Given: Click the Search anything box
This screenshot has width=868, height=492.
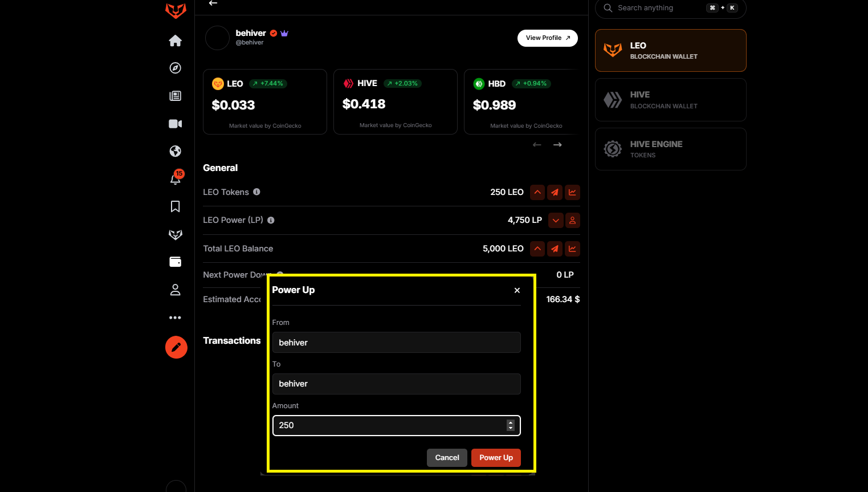Looking at the screenshot, I should pos(670,8).
